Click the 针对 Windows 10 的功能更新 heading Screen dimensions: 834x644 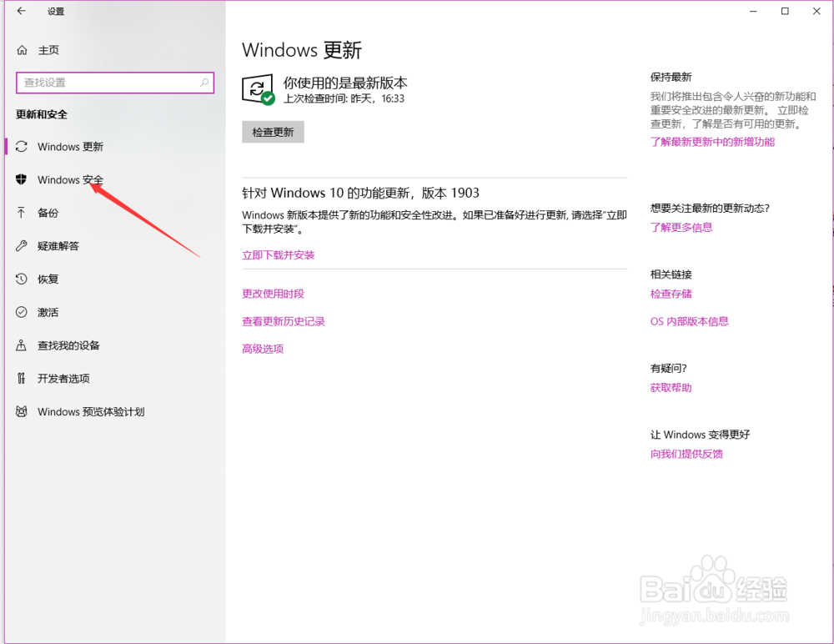(360, 193)
